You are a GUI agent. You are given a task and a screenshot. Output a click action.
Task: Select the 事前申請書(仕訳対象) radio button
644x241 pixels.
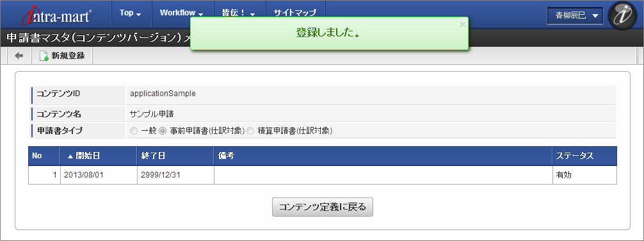(163, 131)
